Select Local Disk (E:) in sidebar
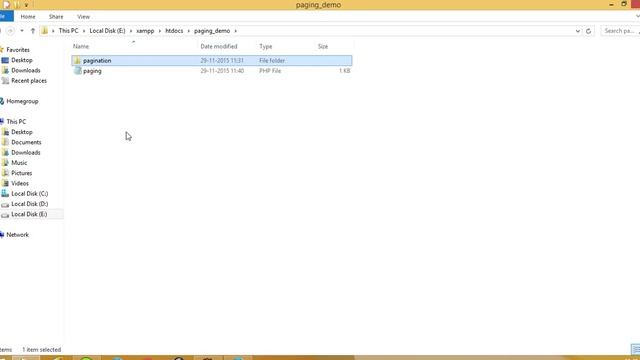Viewport: 640px width, 360px height. pos(29,214)
